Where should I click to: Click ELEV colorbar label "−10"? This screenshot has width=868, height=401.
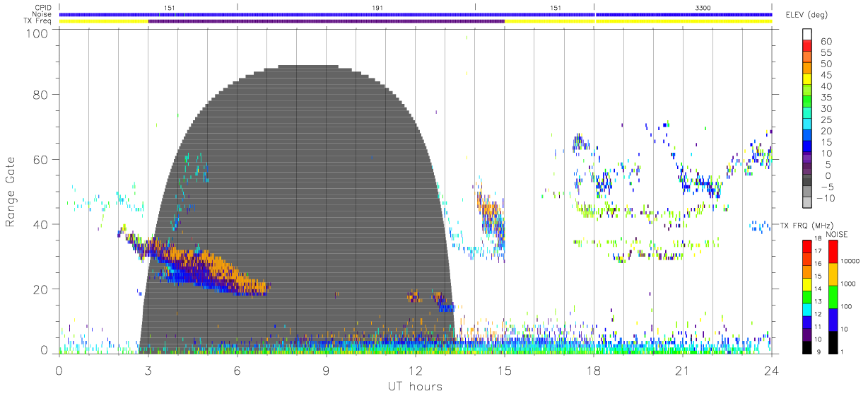coord(824,198)
